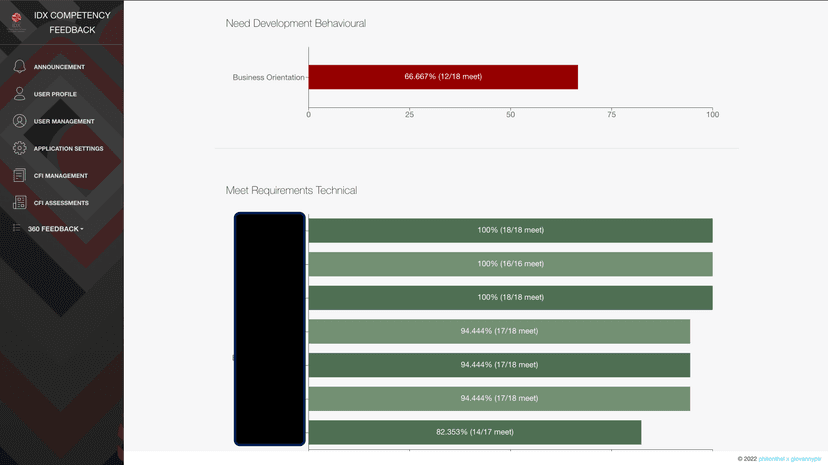The image size is (828, 465).
Task: Open User Management section
Action: [x=64, y=121]
